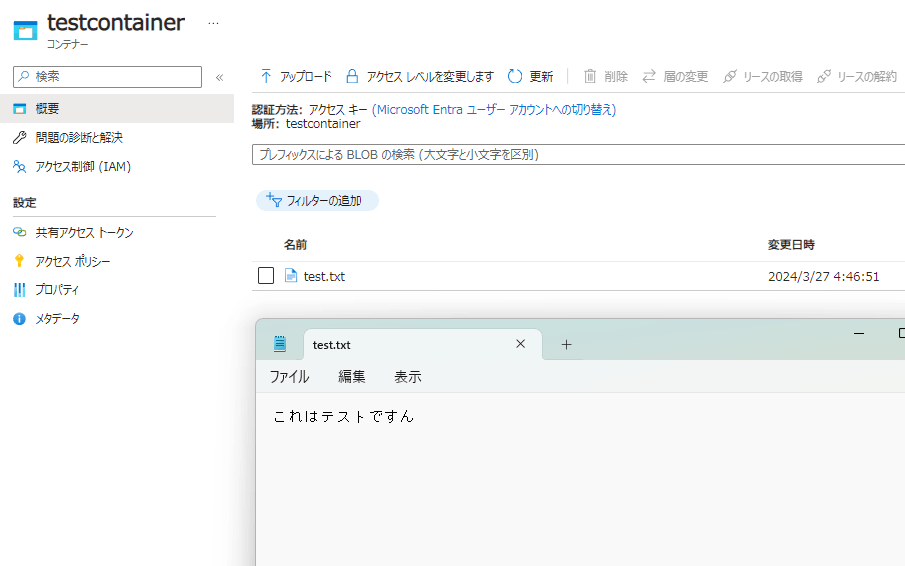Click the リースの解約 button
Viewport: 905px width, 566px height.
coord(857,76)
